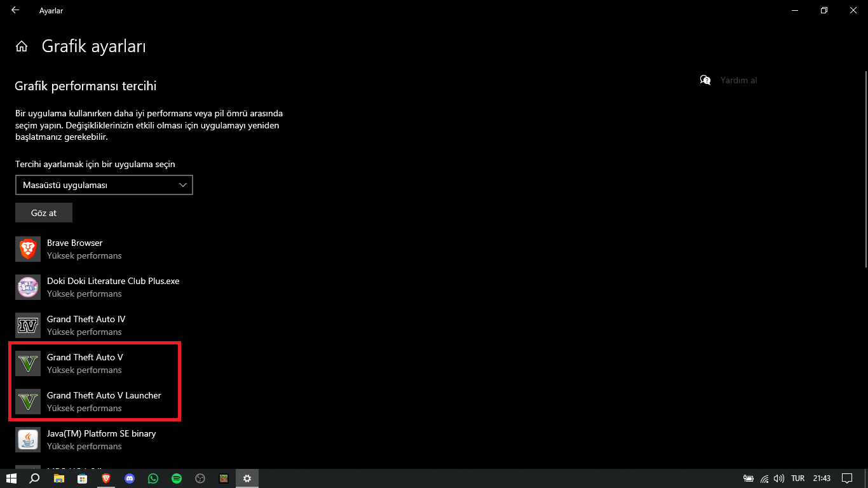Check the battery status tray icon
The width and height of the screenshot is (868, 488).
coord(749,478)
